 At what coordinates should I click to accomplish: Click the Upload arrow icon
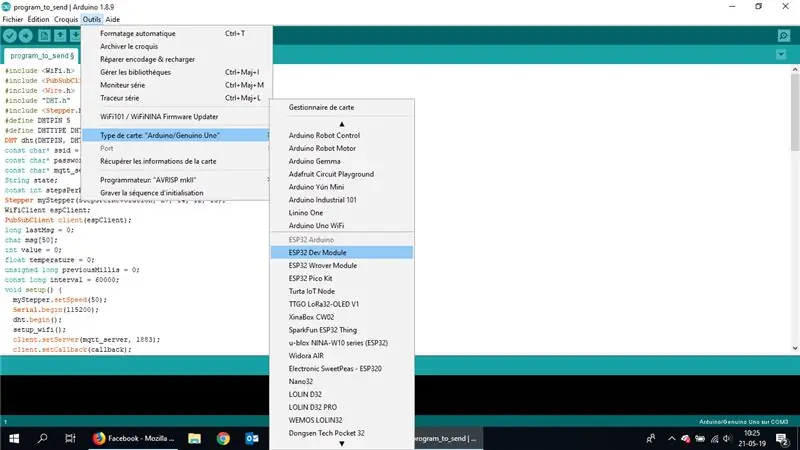26,35
